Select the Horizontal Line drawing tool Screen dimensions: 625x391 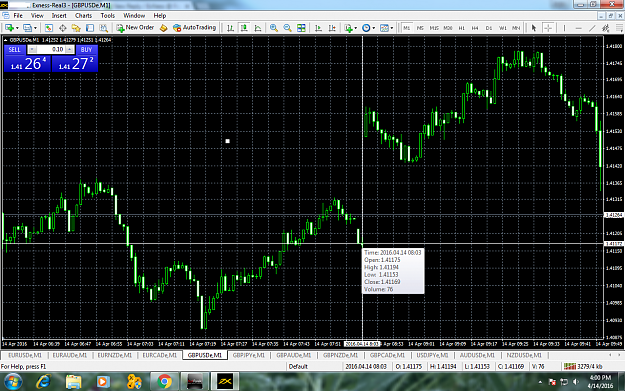point(578,28)
